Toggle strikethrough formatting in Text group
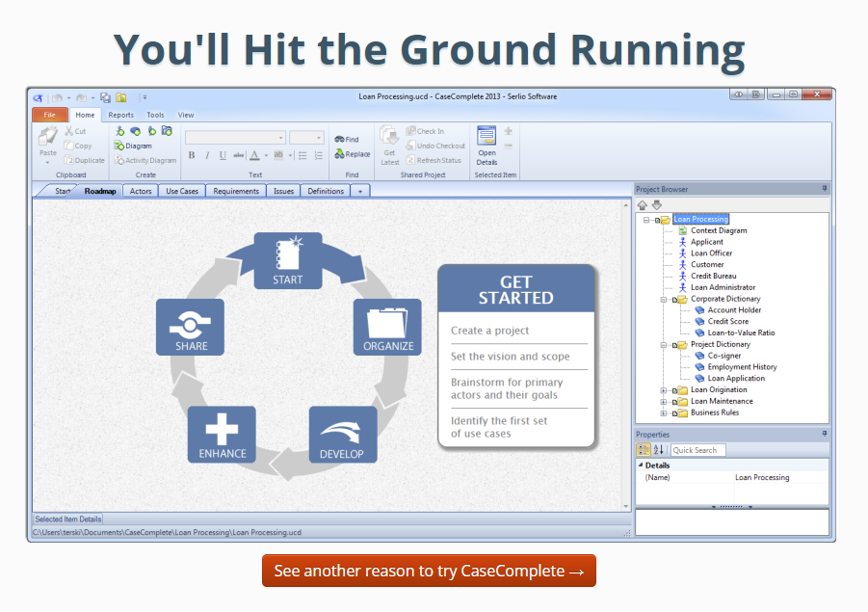The width and height of the screenshot is (868, 612). point(239,155)
